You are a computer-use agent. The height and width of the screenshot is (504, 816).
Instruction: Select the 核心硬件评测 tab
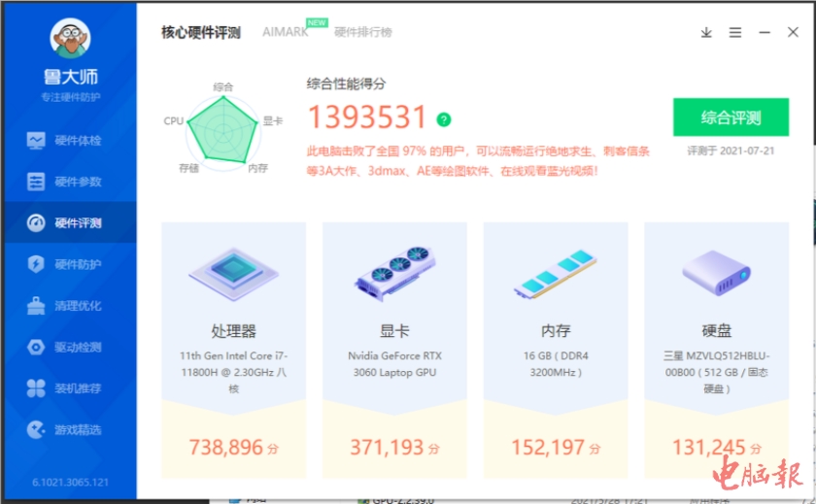point(201,32)
